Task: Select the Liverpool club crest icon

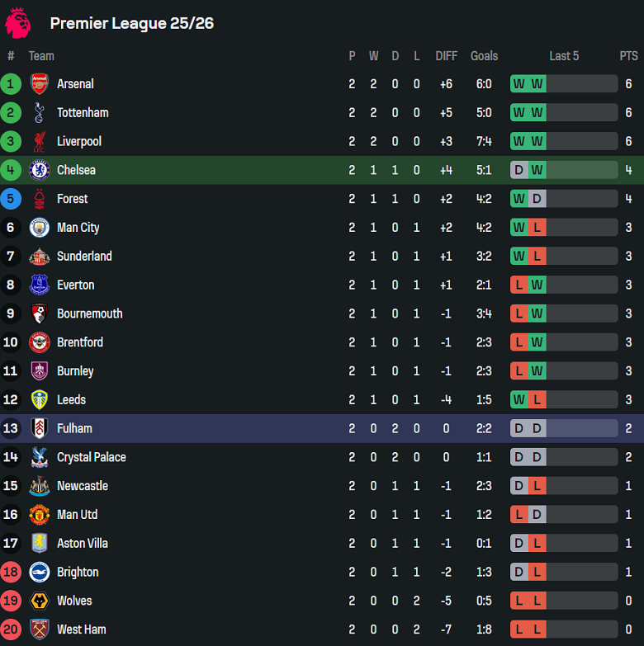Action: coord(39,141)
